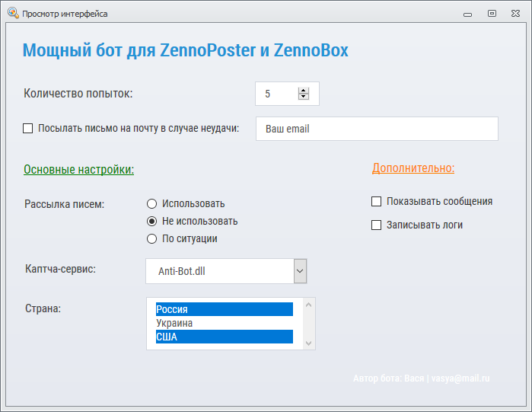This screenshot has width=532, height=412.
Task: Click the 'Каптча-сервис:' label
Action: [60, 269]
